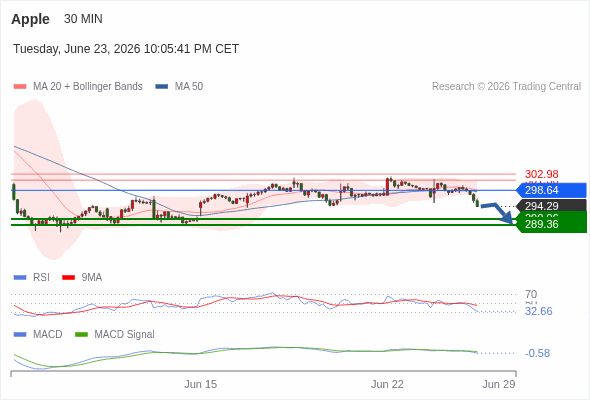Screen dimensions: 590x400
Task: Click the Apple chart title
Action: [x=30, y=19]
